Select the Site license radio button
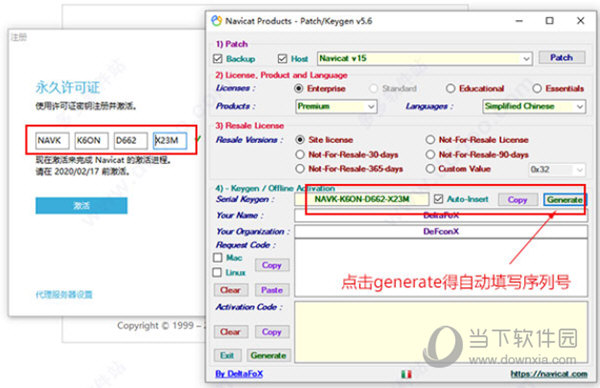The image size is (600, 388). tap(300, 140)
